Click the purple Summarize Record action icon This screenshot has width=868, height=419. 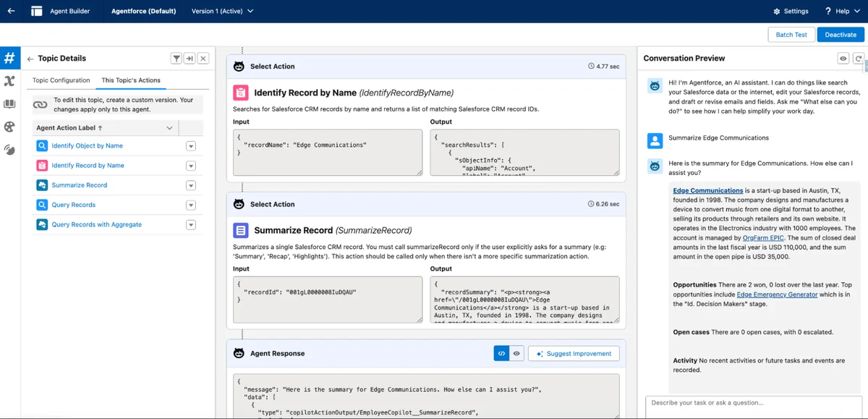click(241, 230)
